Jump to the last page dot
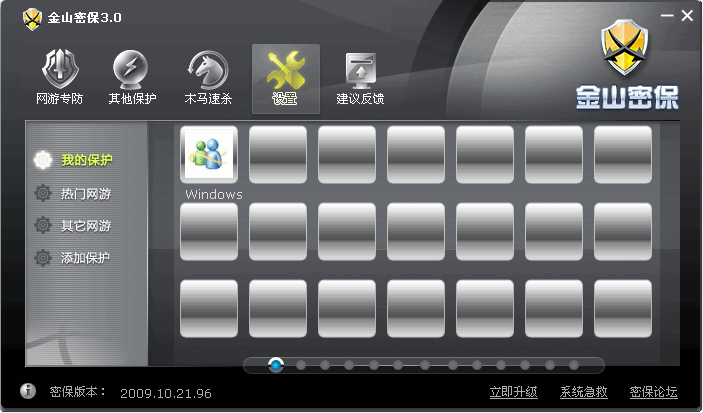This screenshot has height=413, width=703. point(573,365)
